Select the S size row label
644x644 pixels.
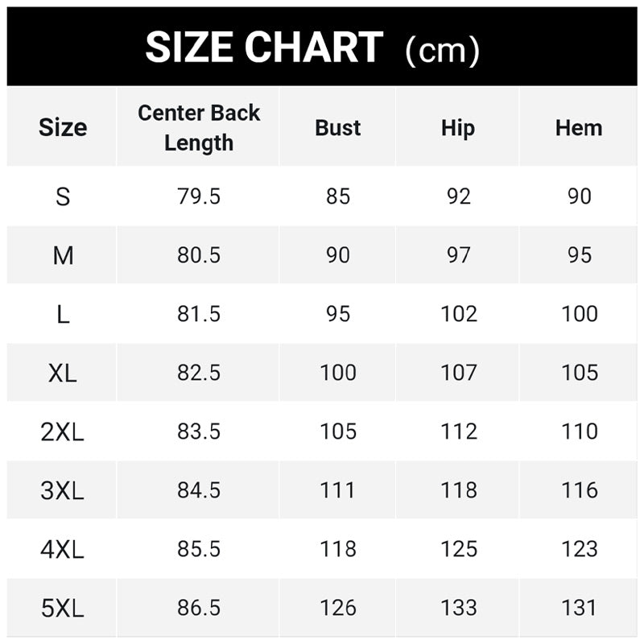point(63,196)
